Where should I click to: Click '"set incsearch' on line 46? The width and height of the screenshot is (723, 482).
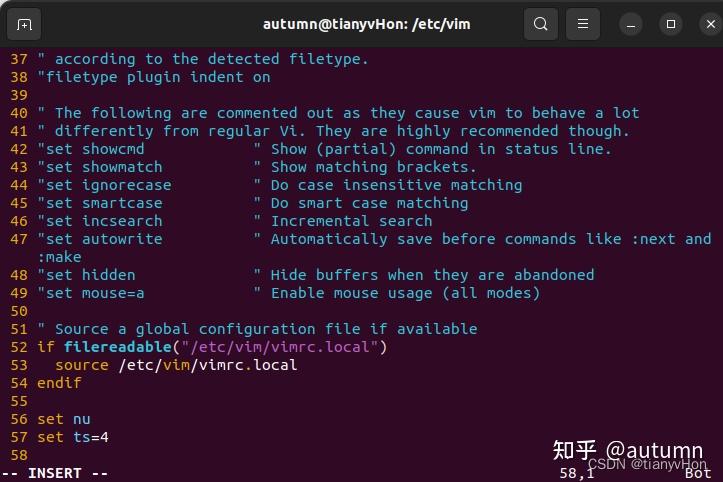100,221
